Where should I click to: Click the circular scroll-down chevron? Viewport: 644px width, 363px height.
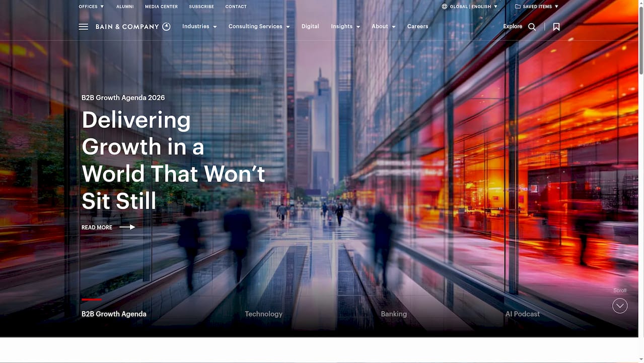click(x=619, y=306)
